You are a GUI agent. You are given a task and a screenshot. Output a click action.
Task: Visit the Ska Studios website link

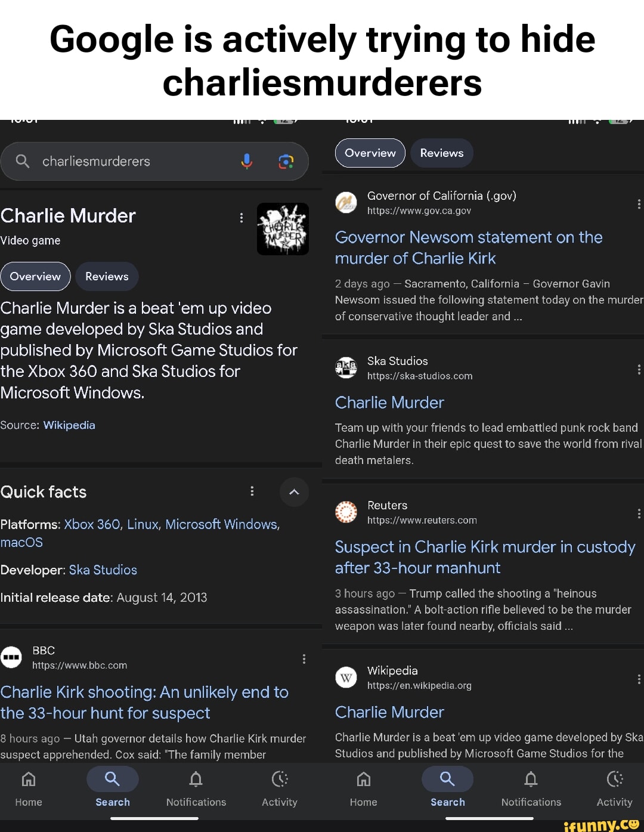tap(419, 376)
